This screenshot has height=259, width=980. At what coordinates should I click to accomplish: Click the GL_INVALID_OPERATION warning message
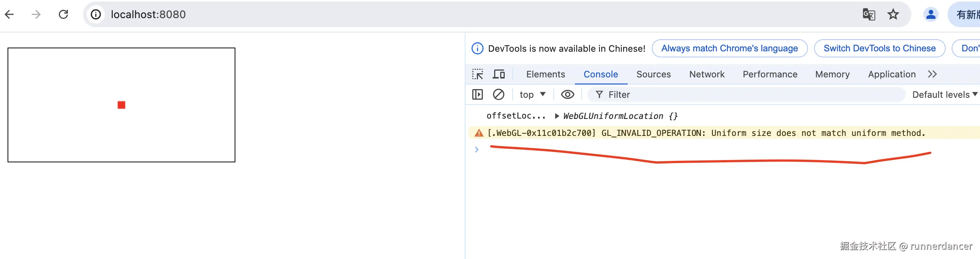[x=706, y=133]
